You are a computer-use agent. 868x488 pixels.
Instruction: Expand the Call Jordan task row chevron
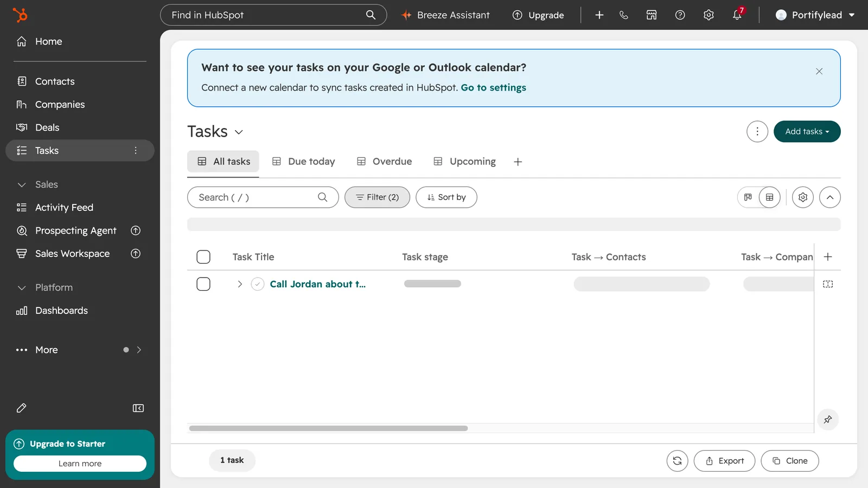tap(240, 284)
